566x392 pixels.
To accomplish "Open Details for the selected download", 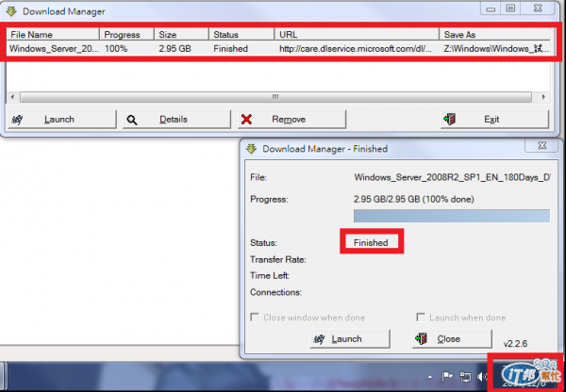I will (176, 120).
